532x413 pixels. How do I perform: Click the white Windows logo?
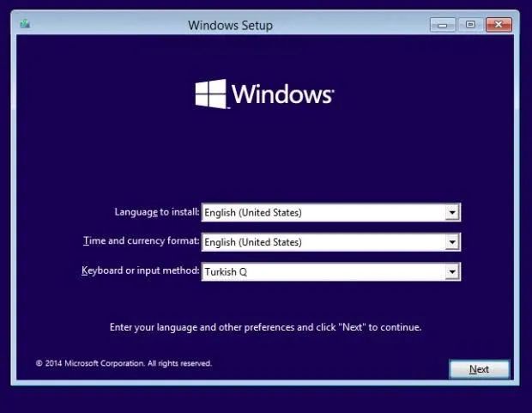211,94
